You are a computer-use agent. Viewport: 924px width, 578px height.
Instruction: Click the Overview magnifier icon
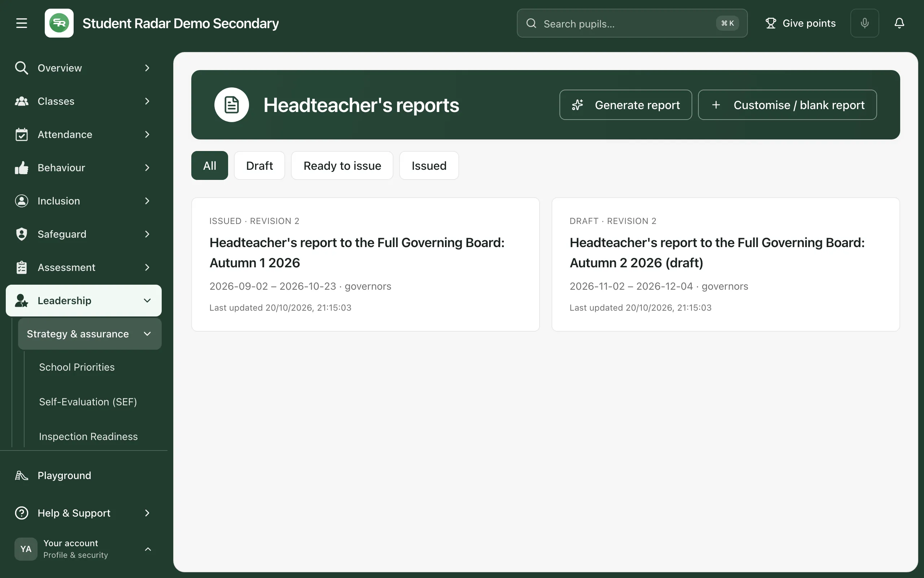(21, 68)
